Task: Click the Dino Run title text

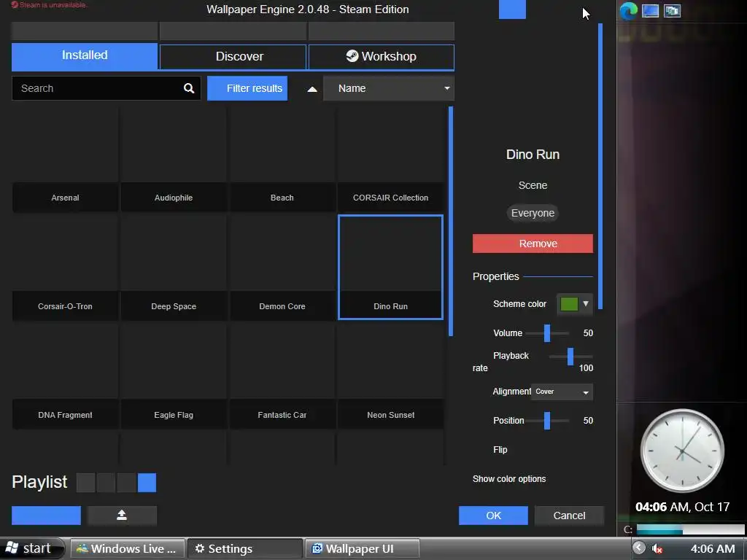Action: coord(533,155)
